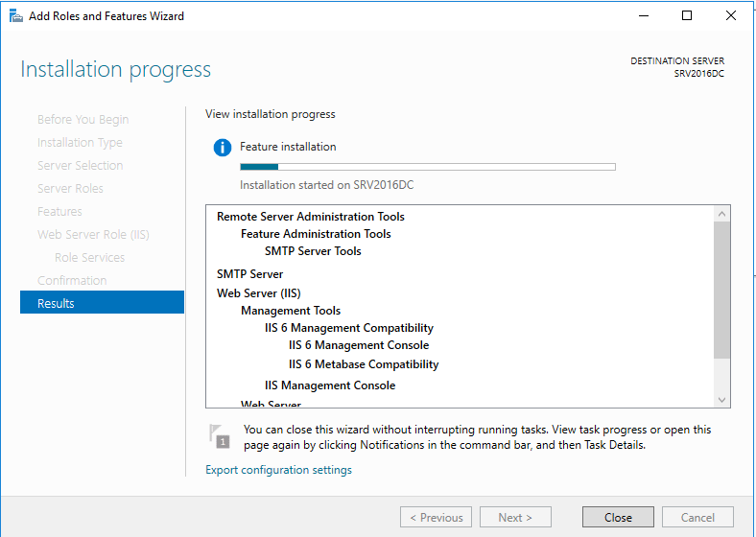Click the scroll up arrow in feature list

721,214
